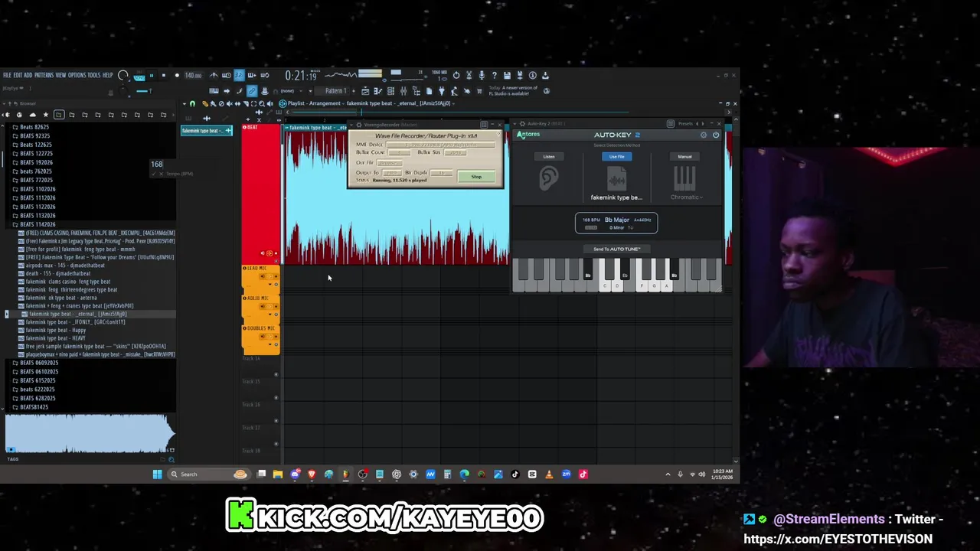Click the FL Studio update news globe icon

[547, 91]
